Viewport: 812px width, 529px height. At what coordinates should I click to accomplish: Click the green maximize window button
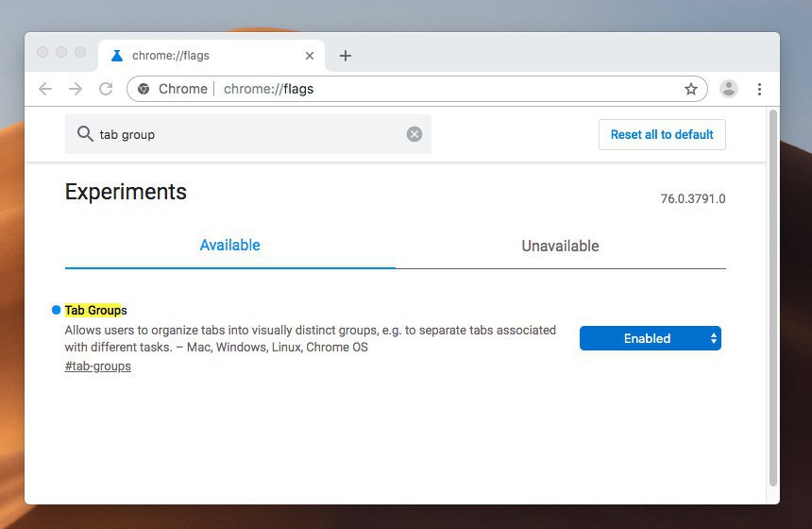80,52
